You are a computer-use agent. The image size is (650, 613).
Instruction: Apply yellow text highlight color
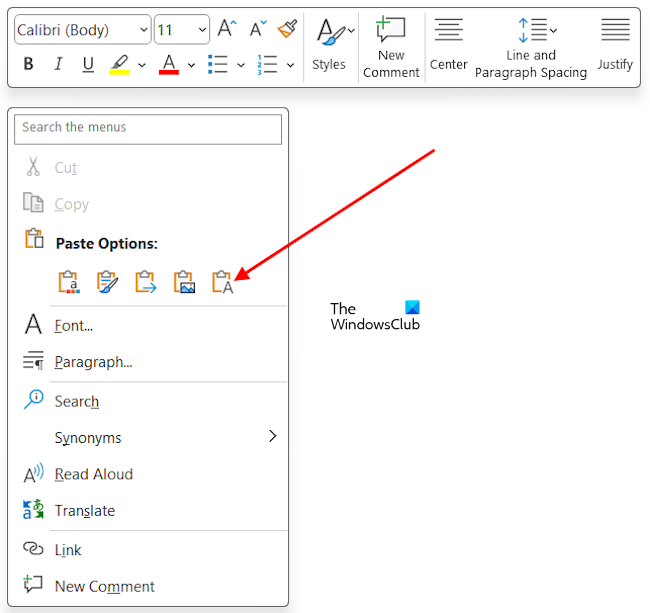pos(119,65)
